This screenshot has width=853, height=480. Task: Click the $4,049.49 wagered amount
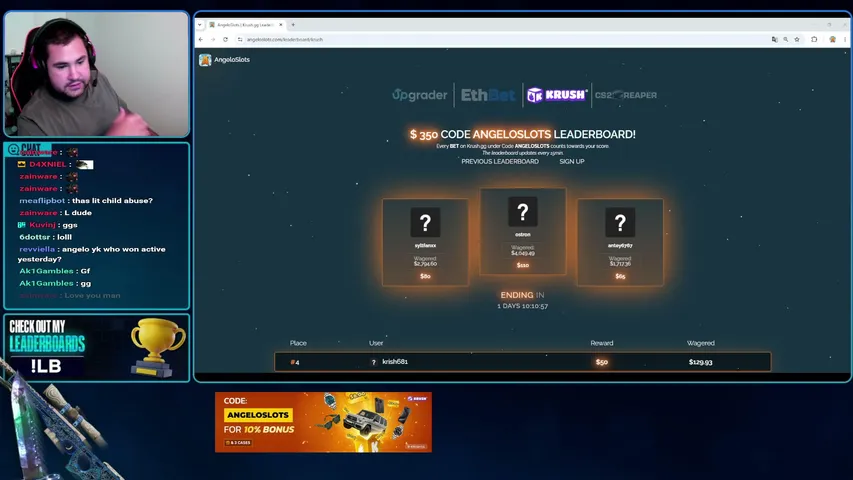(x=523, y=253)
